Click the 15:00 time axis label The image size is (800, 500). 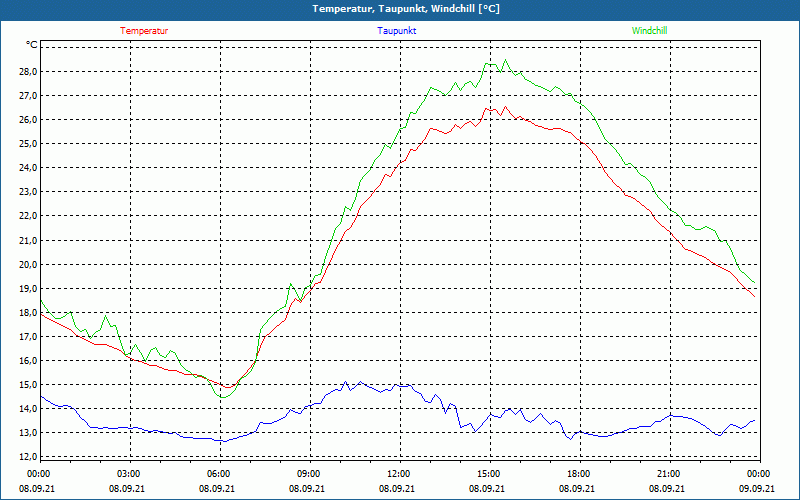(489, 474)
